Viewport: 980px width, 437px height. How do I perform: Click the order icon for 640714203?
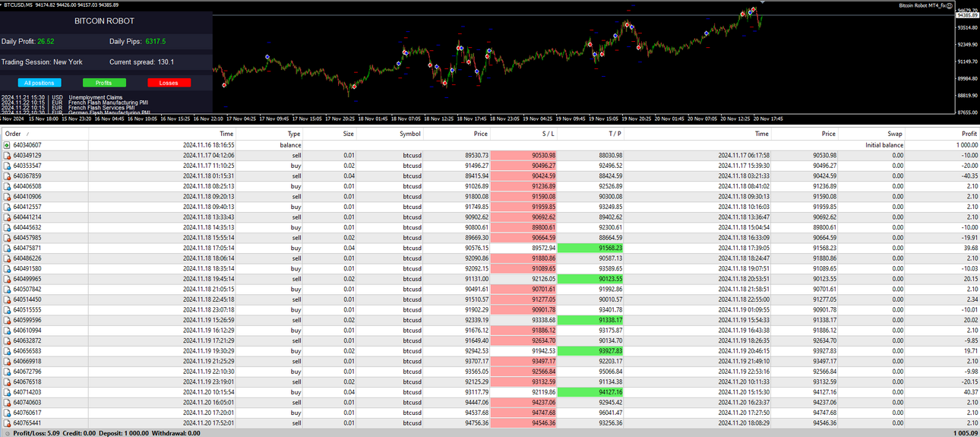pyautogui.click(x=7, y=392)
